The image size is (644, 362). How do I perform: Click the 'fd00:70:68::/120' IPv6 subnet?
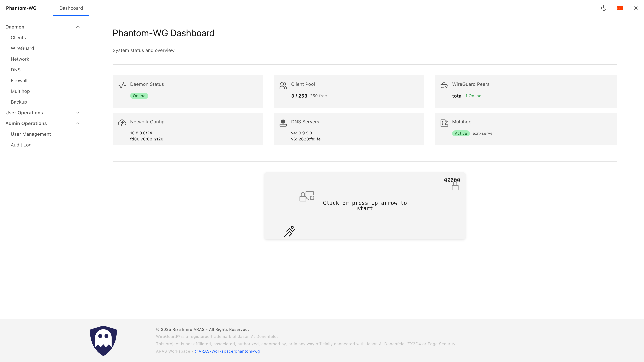(147, 139)
